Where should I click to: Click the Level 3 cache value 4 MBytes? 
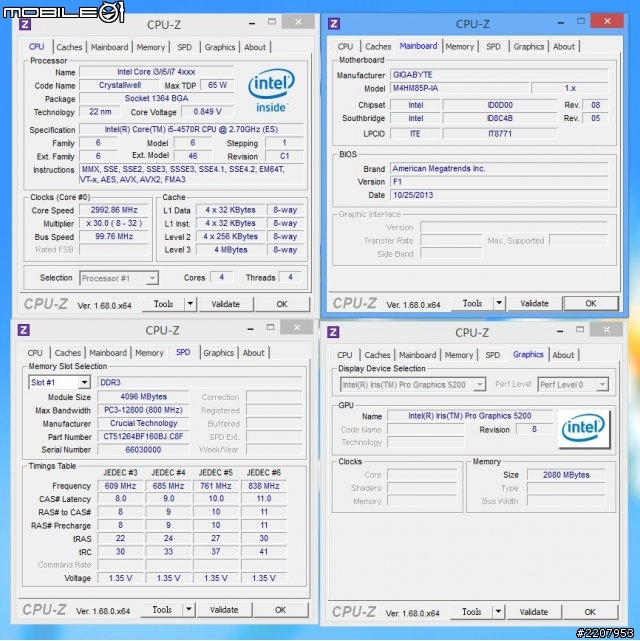tap(231, 250)
